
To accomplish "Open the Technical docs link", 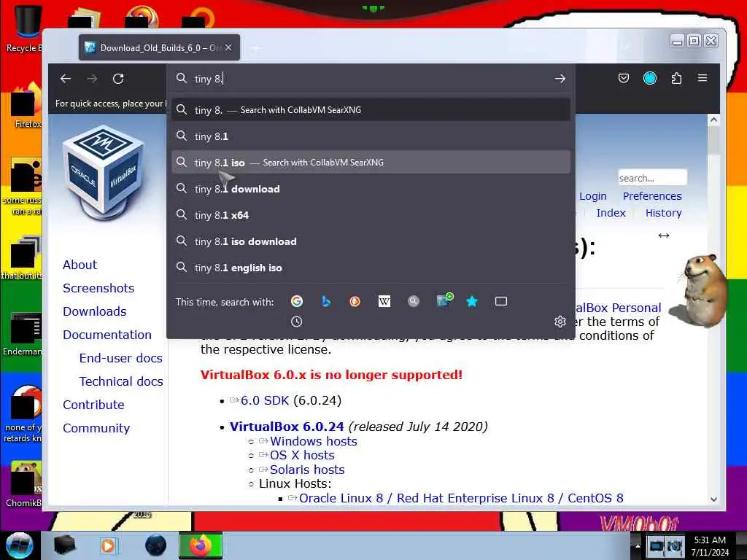I will coord(121,381).
